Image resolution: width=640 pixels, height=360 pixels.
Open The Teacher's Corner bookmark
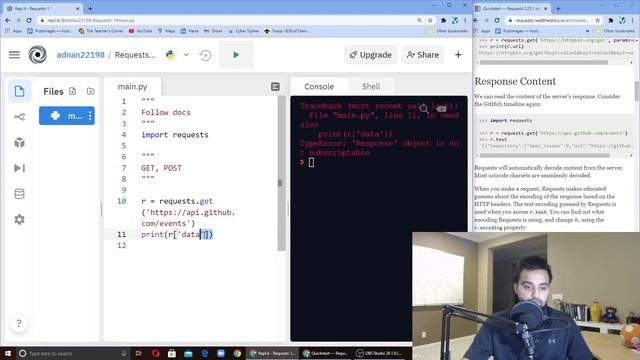point(101,31)
